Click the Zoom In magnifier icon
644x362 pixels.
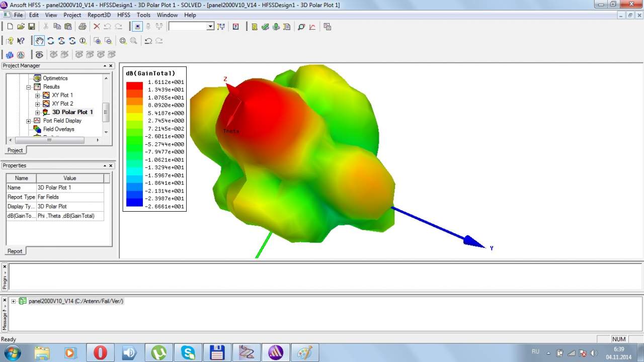tap(123, 41)
